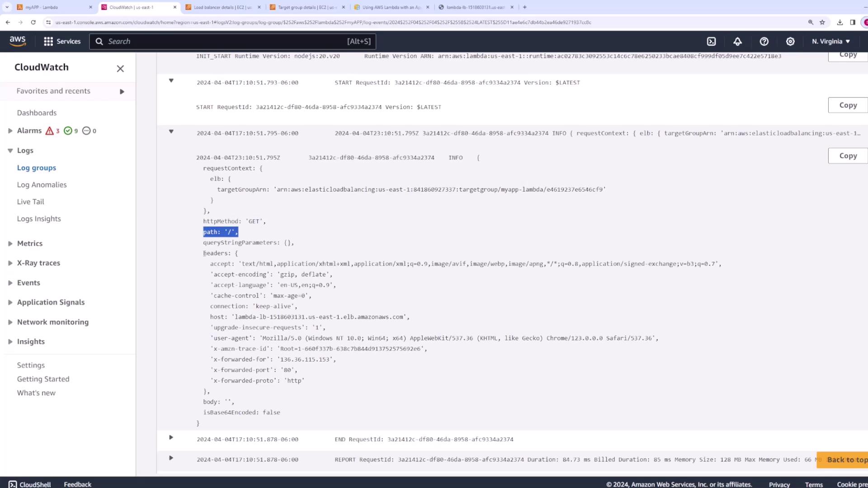Open the notifications bell icon

tap(737, 41)
